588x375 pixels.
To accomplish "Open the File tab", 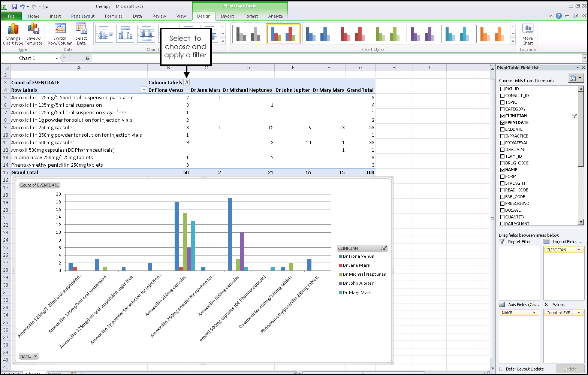I will click(x=11, y=16).
